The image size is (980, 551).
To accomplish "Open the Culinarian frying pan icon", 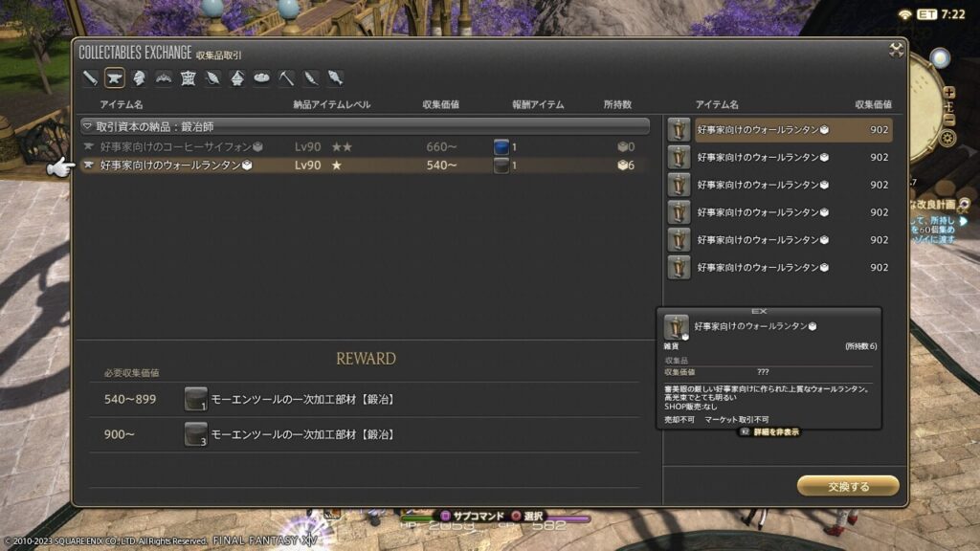I will coord(262,78).
